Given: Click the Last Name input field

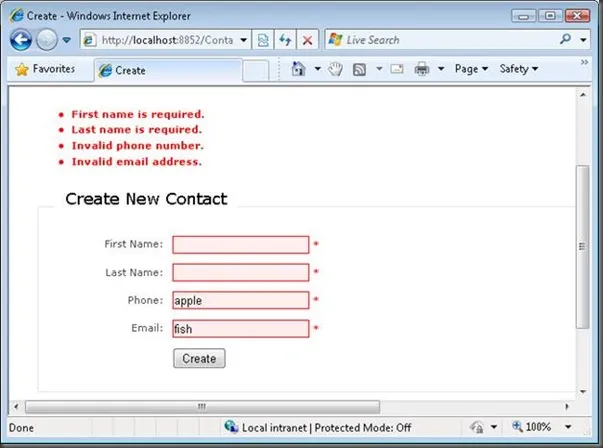Looking at the screenshot, I should (x=241, y=273).
